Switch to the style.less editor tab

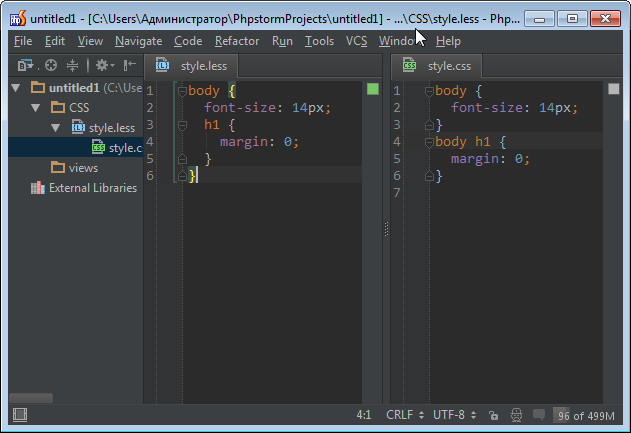click(x=191, y=66)
